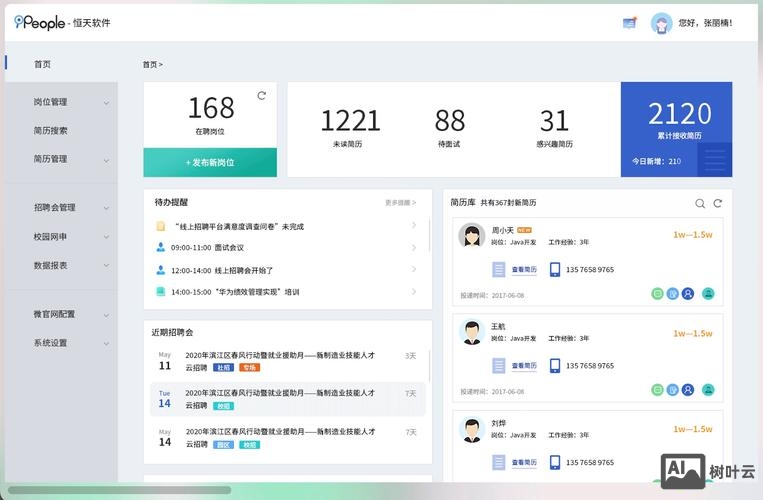Expand the 简历管理 submenu chevron
This screenshot has width=763, height=500.
click(106, 160)
